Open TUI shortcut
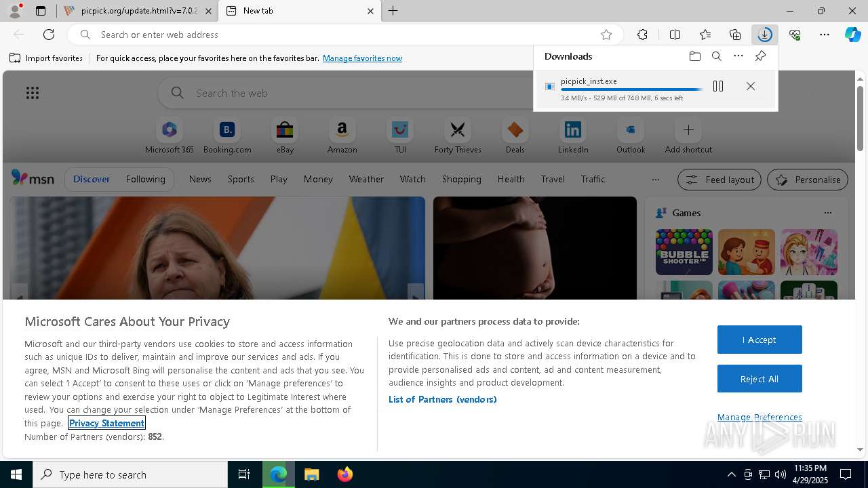This screenshot has width=868, height=488. click(x=400, y=136)
